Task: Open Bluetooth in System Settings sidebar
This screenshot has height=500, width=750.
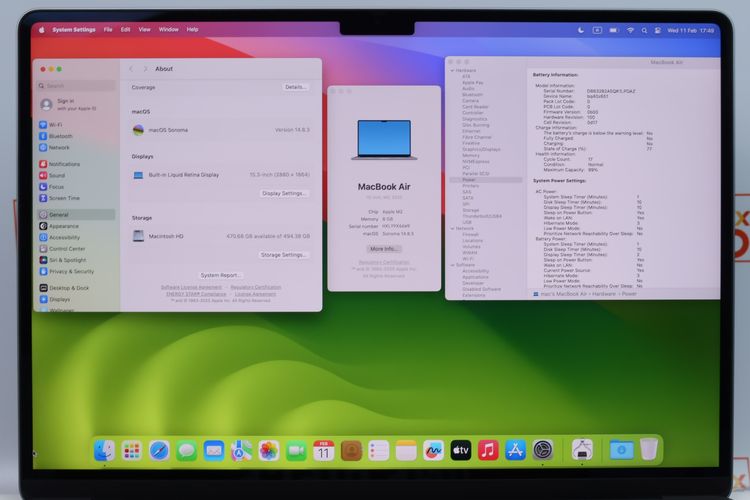Action: click(55, 136)
